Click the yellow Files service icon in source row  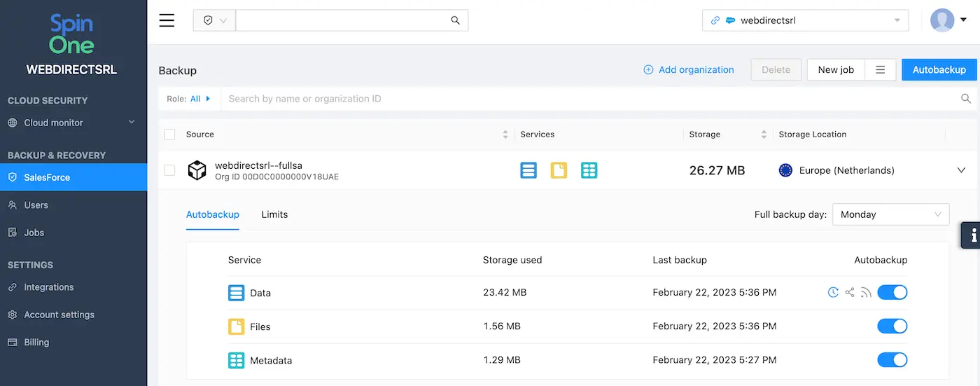(559, 170)
